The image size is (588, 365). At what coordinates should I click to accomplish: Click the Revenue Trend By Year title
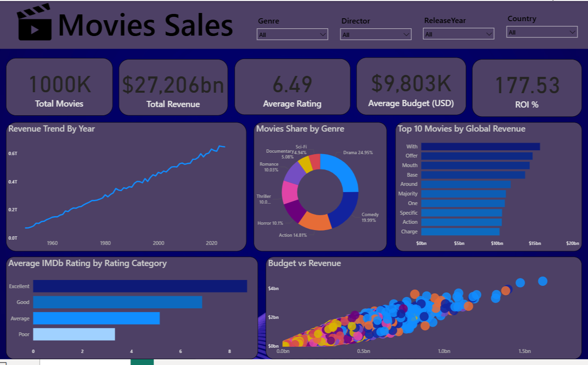[52, 129]
